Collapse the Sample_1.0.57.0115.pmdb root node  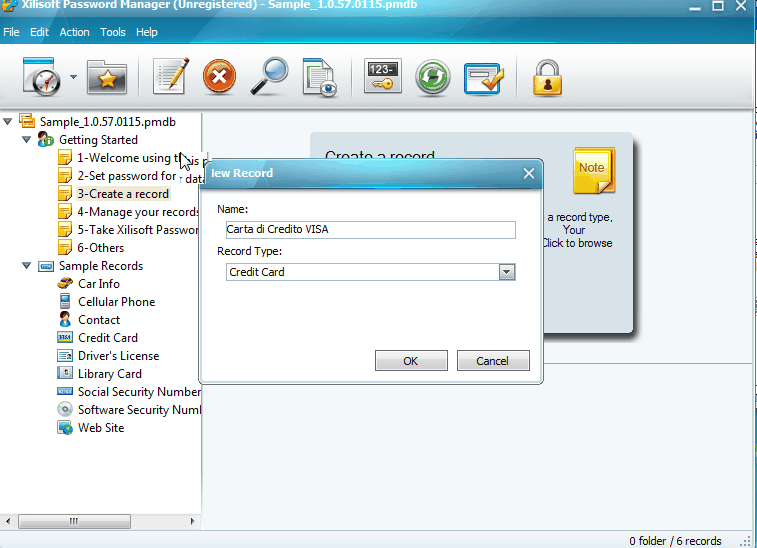(x=8, y=121)
